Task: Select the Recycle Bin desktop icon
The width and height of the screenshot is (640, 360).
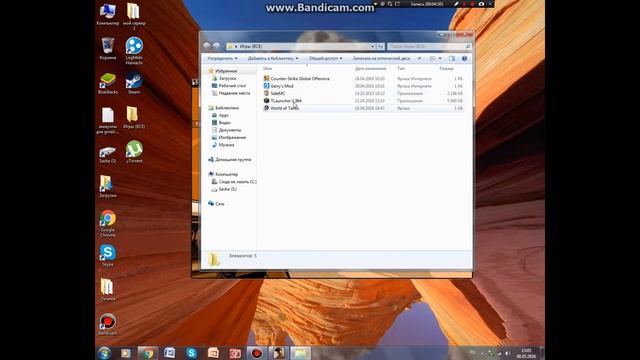Action: pos(108,48)
